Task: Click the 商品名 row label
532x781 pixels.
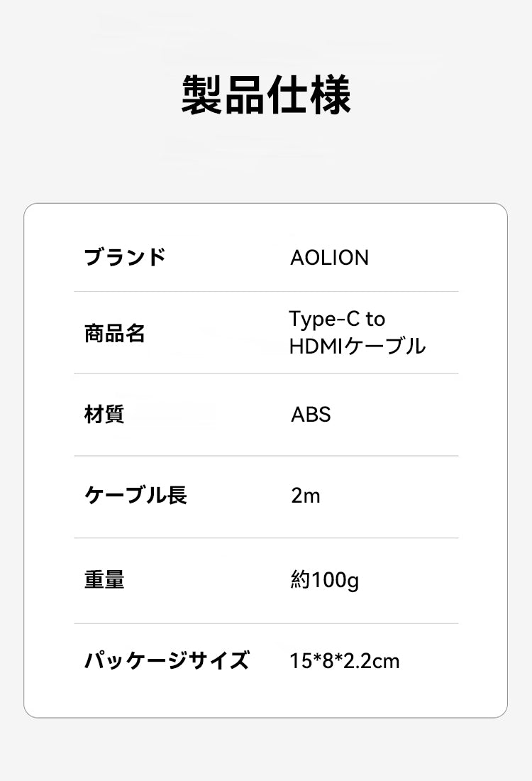Action: [x=114, y=333]
